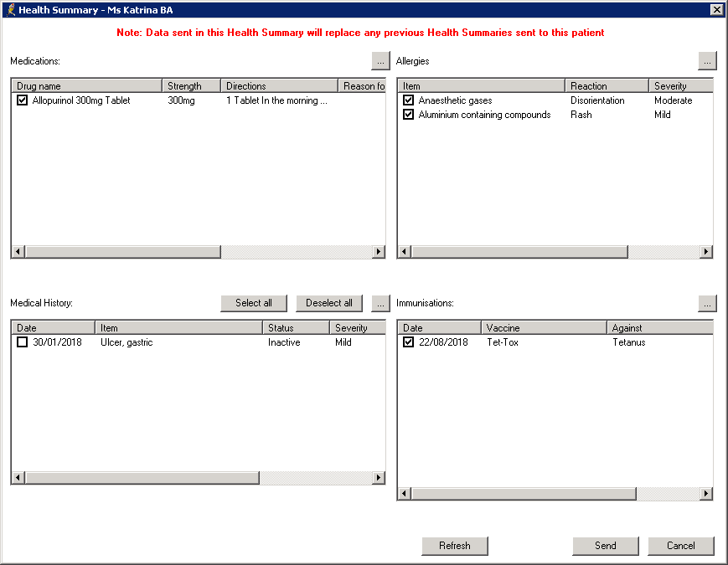The image size is (728, 565).
Task: Click the Inactive status cell
Action: click(284, 342)
